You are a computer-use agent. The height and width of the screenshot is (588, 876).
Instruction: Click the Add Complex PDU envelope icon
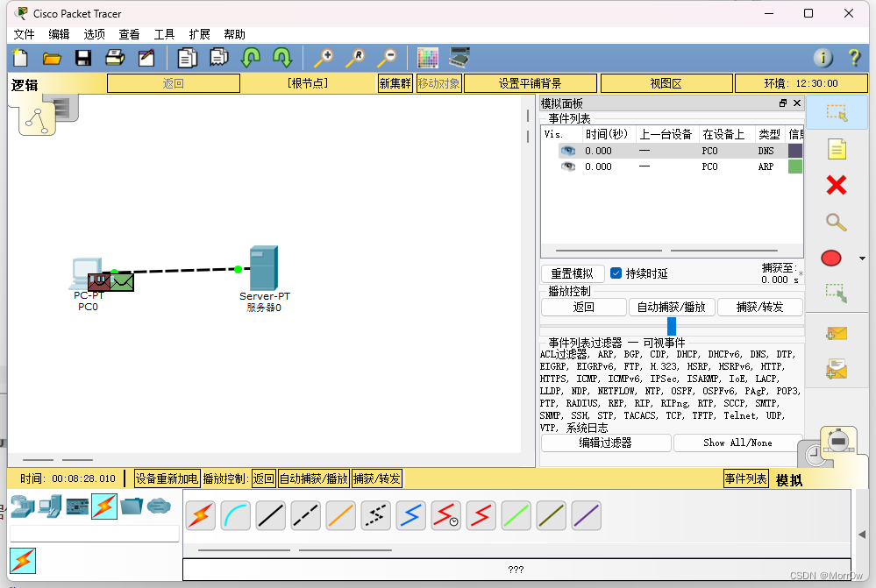(x=837, y=369)
